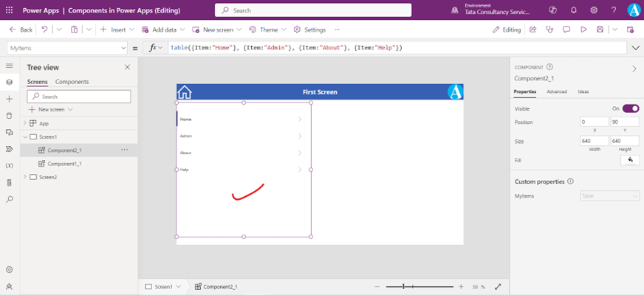Click the Settings button in toolbar

tap(309, 29)
